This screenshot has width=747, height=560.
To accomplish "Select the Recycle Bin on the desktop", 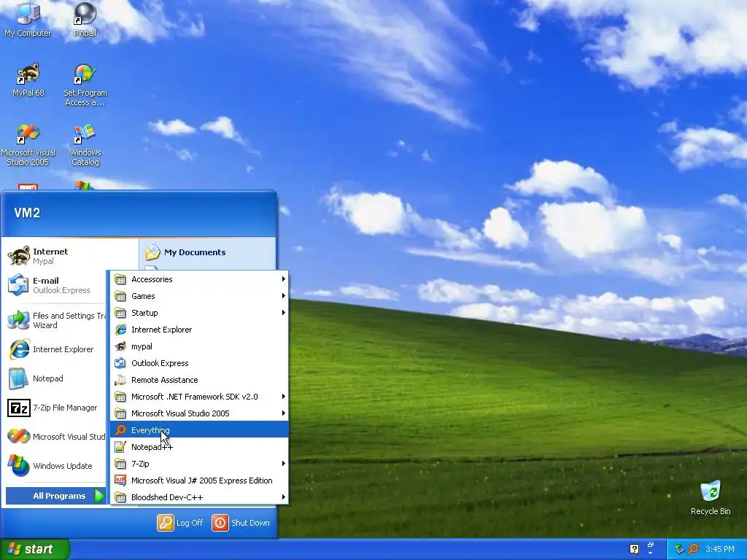I will click(711, 497).
